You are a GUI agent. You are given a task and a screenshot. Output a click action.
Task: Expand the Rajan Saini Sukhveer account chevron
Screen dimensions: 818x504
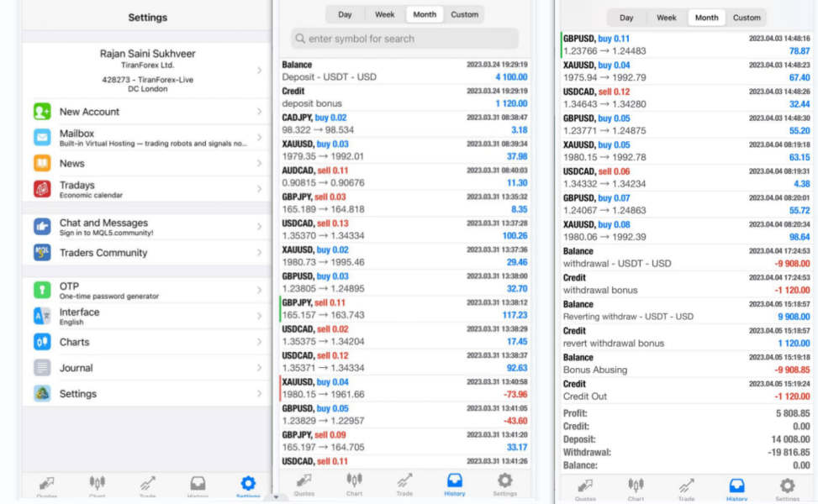pyautogui.click(x=259, y=71)
